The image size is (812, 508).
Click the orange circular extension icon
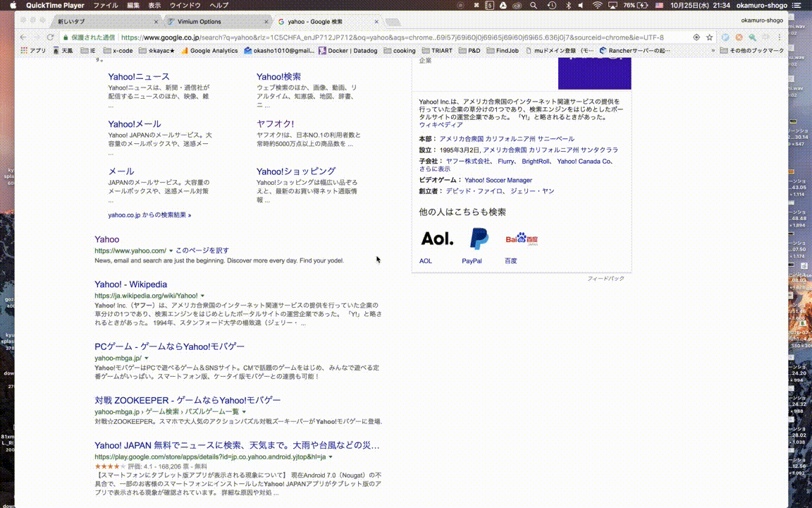point(739,37)
